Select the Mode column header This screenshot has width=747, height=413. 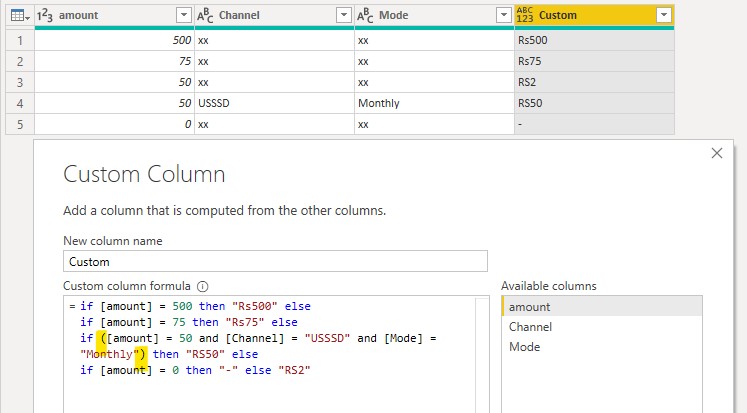434,15
